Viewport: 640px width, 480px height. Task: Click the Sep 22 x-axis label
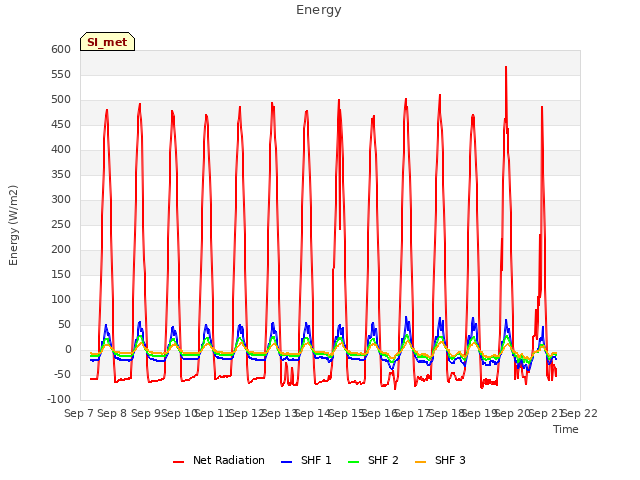580,413
